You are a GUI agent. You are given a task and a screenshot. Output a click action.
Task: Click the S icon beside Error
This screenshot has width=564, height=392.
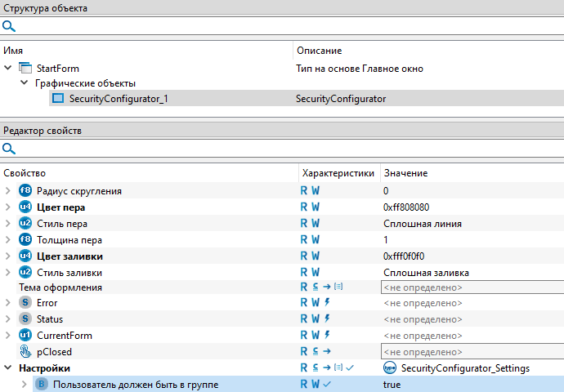[25, 303]
